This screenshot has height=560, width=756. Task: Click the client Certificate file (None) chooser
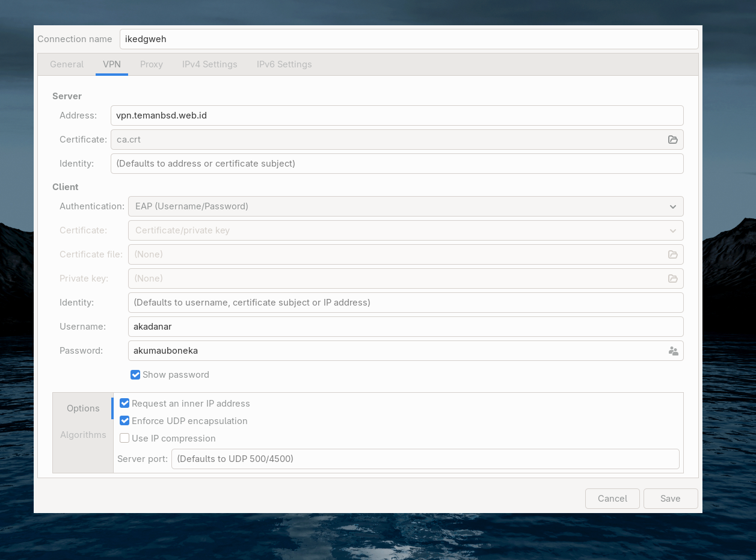(406, 254)
